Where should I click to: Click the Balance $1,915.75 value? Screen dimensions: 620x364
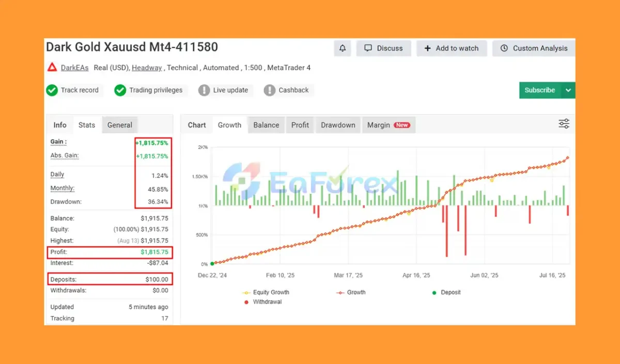[x=154, y=218]
